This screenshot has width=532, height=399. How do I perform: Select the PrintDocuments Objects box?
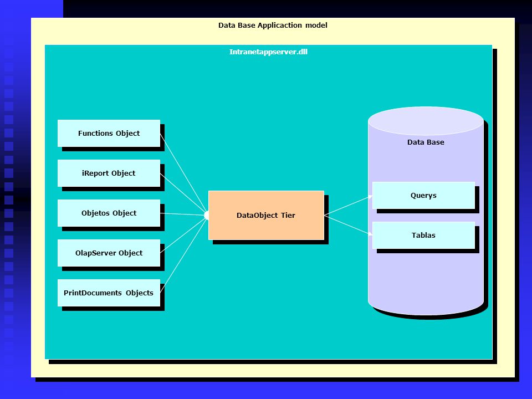tap(109, 293)
